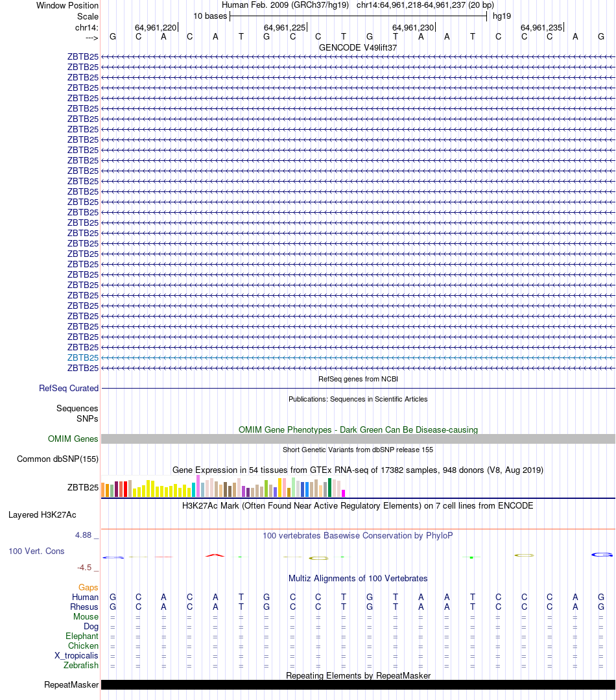The height and width of the screenshot is (700, 616).
Task: Click the 64,961,220 coordinate marker
Action: 156,28
